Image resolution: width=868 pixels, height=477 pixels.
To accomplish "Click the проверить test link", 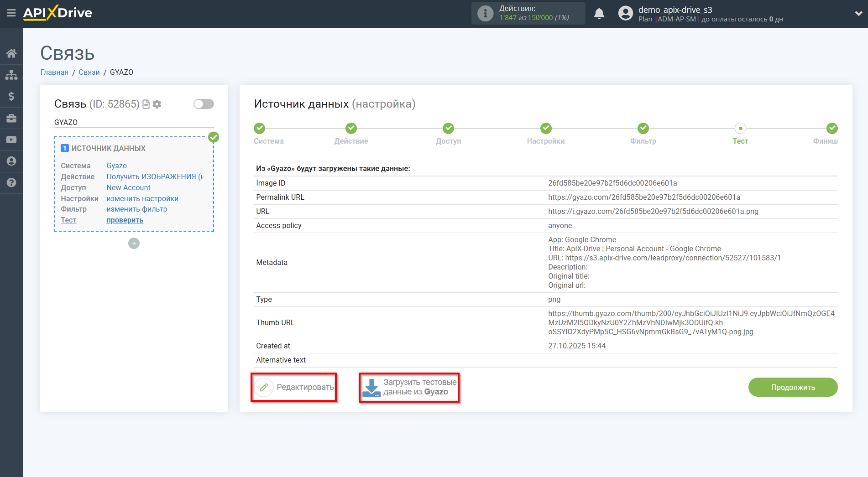I will coord(125,220).
